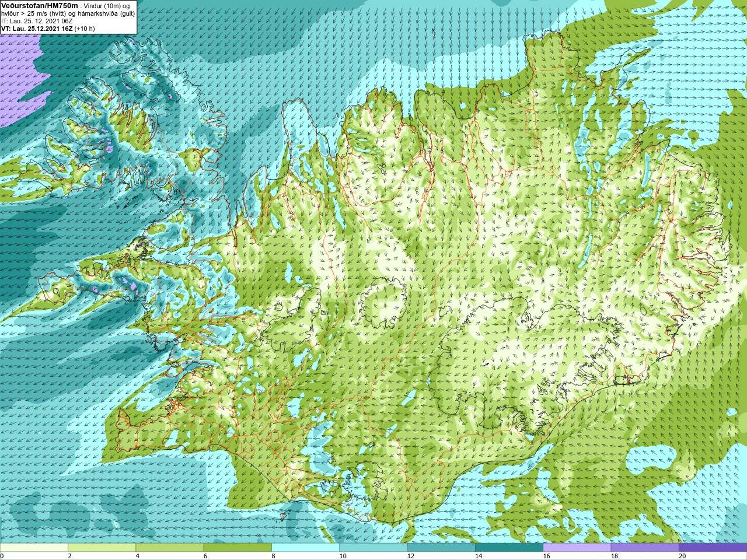Click the above-20 m/s dark purple legend swatch
The width and height of the screenshot is (747, 560).
click(713, 548)
